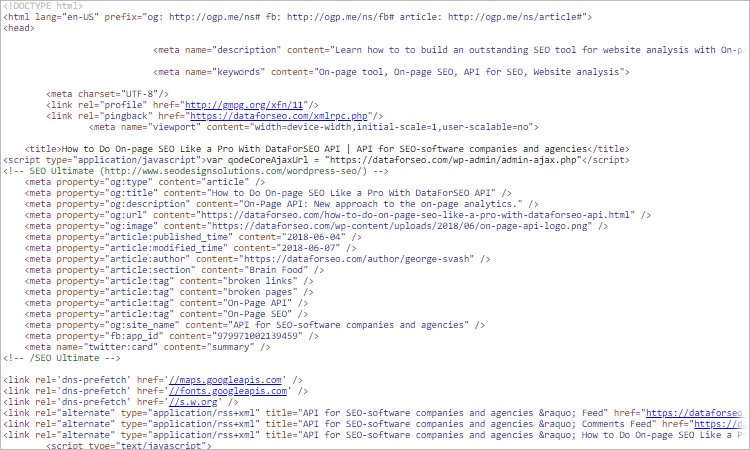The image size is (750, 450).
Task: Click the script type="text/javascript" line
Action: (129, 445)
